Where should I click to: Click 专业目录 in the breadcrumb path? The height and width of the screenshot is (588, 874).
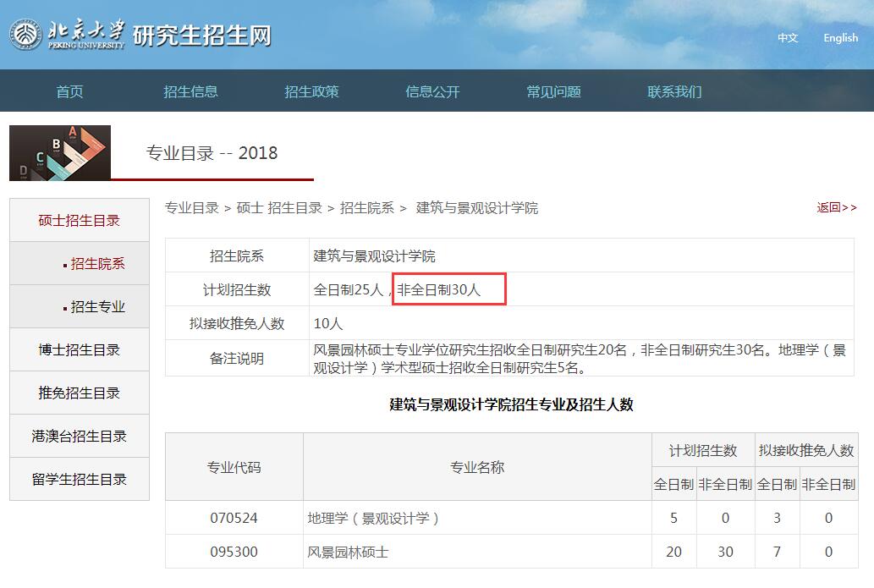coord(191,208)
